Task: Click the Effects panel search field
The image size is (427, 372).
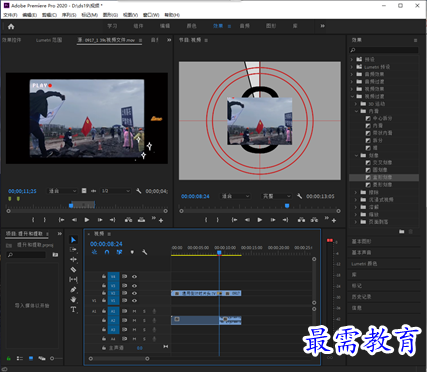Action: 383,50
